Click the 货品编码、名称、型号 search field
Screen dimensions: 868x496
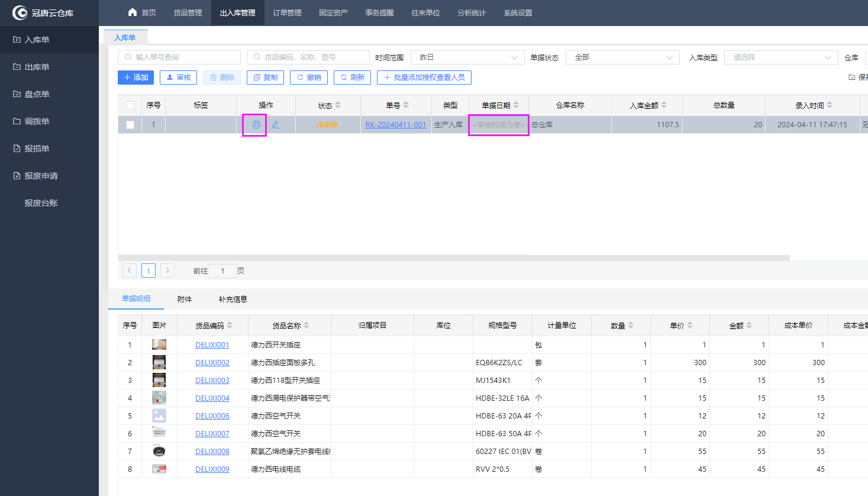coord(308,57)
